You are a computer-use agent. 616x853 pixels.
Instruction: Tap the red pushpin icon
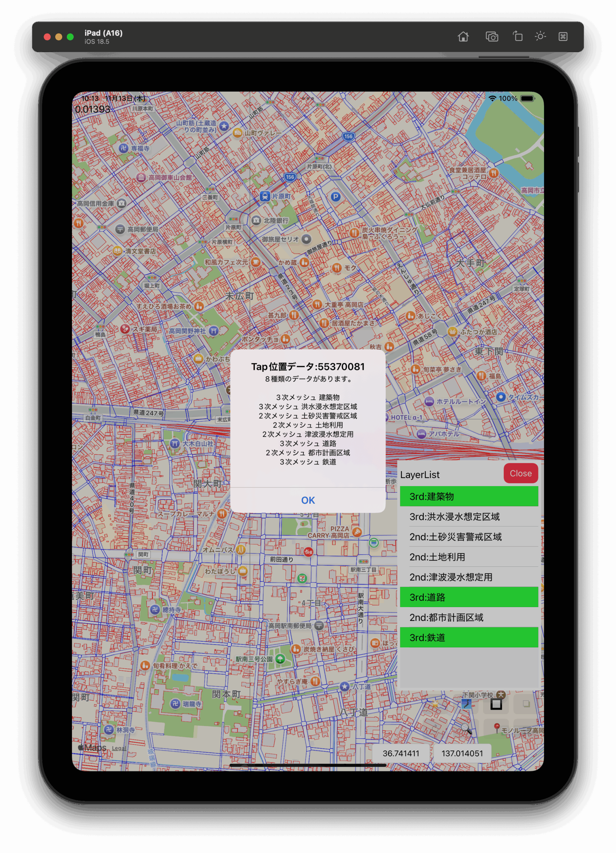[x=496, y=728]
